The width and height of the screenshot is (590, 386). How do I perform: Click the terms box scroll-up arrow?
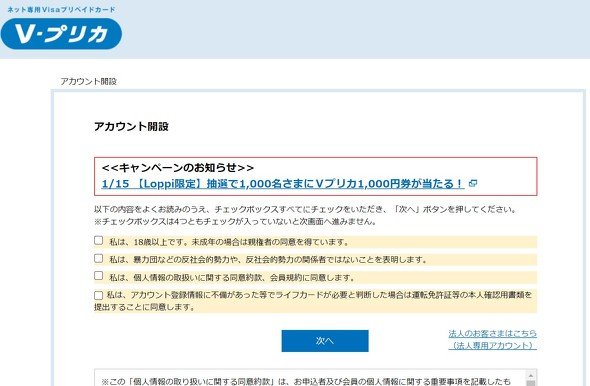[531, 375]
